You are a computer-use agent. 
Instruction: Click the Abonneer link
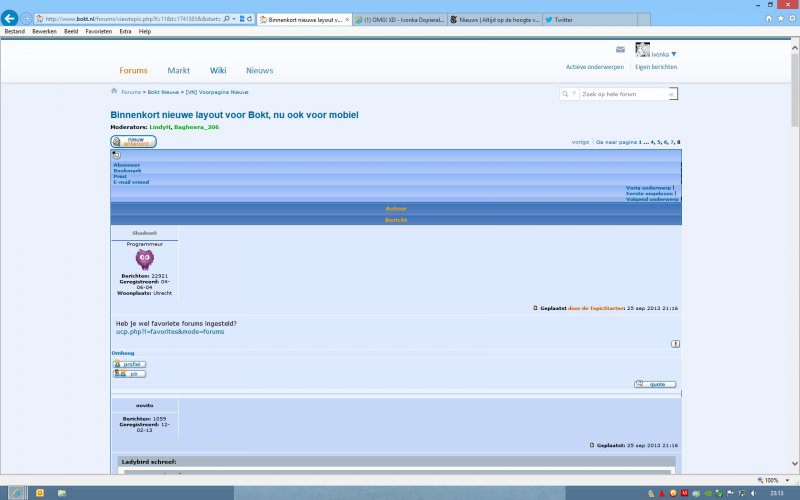pyautogui.click(x=127, y=165)
